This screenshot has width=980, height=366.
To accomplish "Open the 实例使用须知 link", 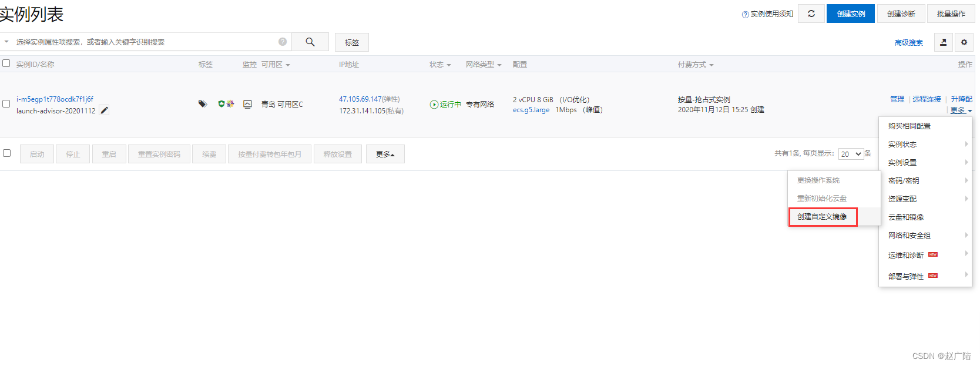I will coord(772,14).
